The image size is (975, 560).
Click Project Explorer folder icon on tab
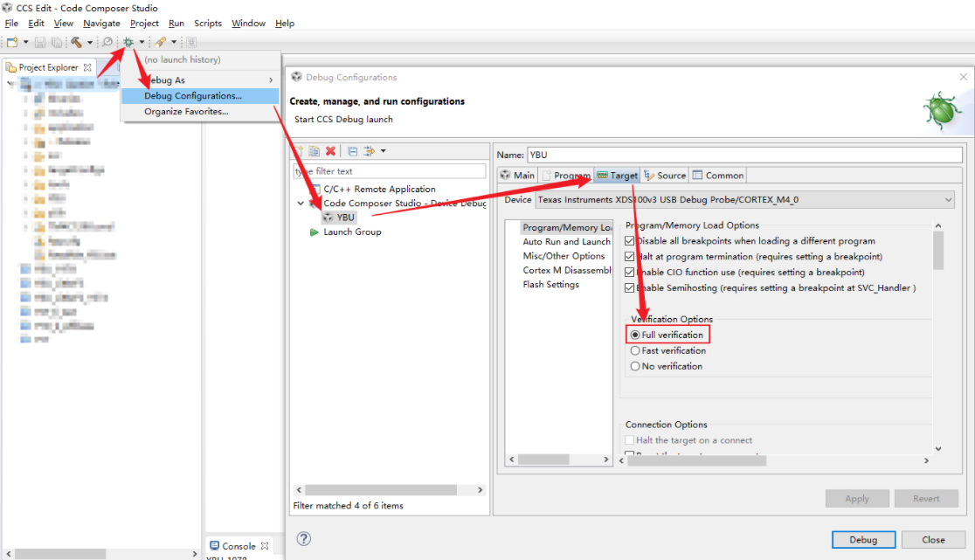[x=10, y=67]
